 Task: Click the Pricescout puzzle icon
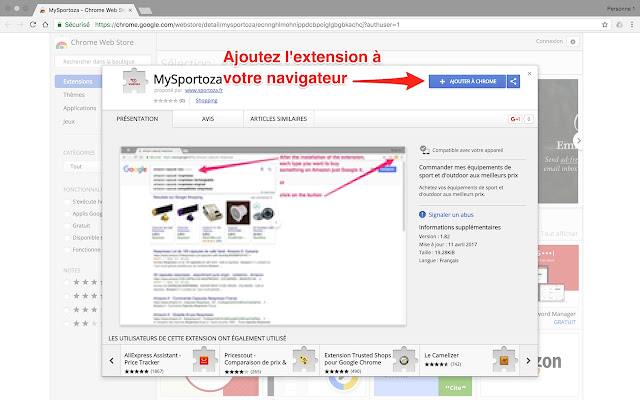[304, 360]
